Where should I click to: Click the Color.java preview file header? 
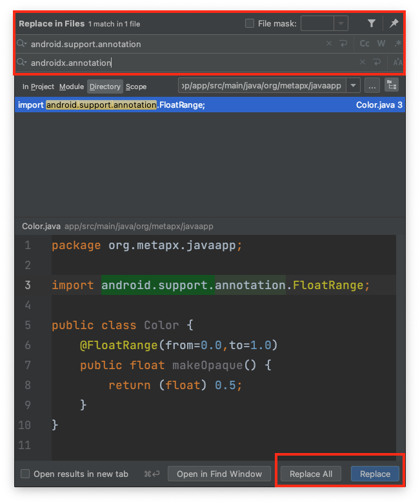point(117,227)
